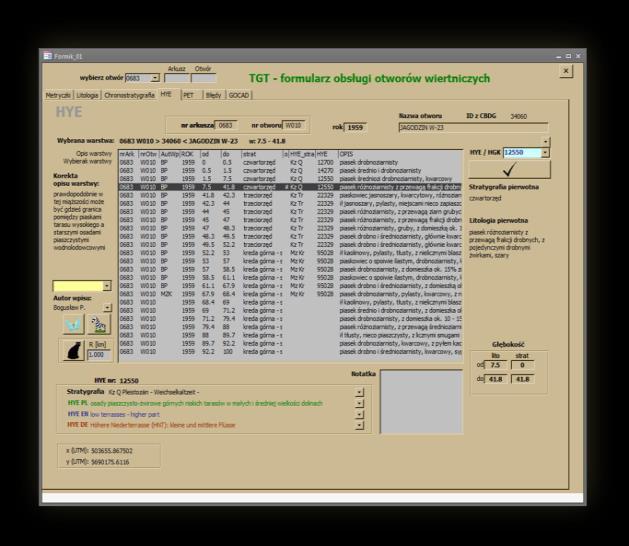Viewport: 629px width, 546px height.
Task: Click the zebra icon button
Action: point(99,325)
